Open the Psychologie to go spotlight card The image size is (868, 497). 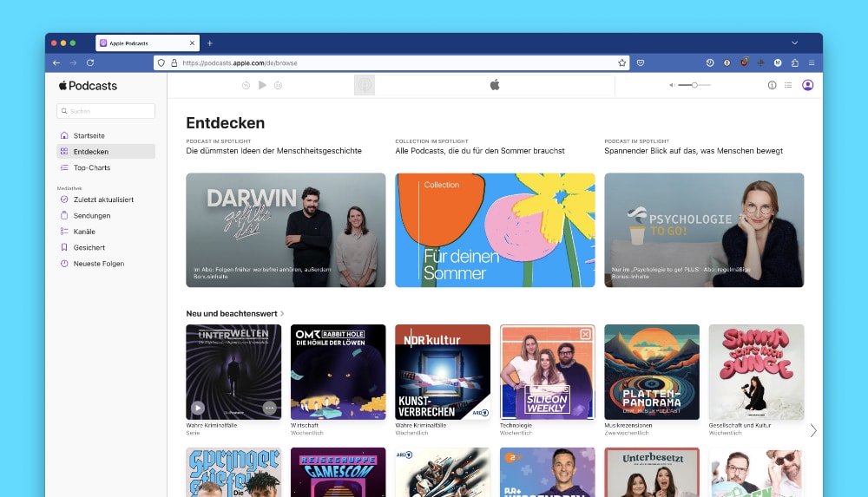(x=704, y=230)
